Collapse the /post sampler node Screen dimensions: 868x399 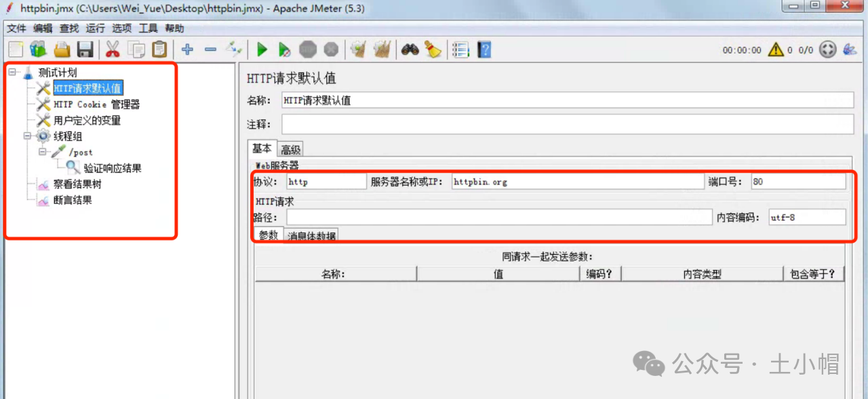pos(43,152)
